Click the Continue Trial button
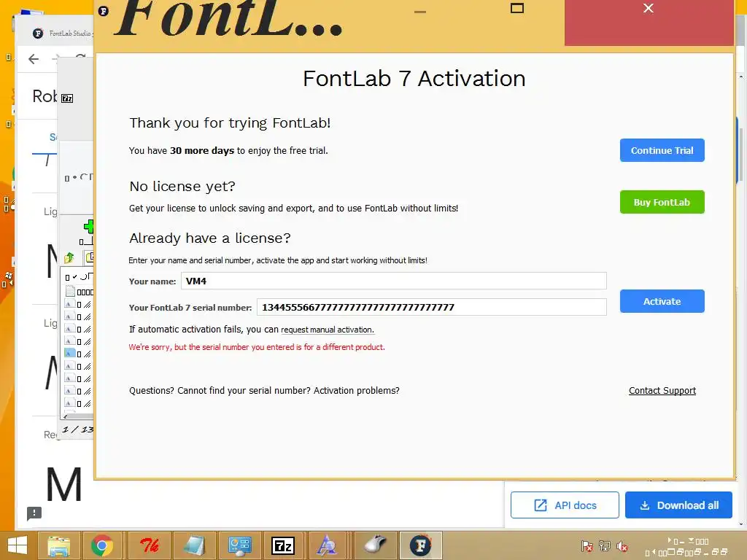 click(x=662, y=150)
